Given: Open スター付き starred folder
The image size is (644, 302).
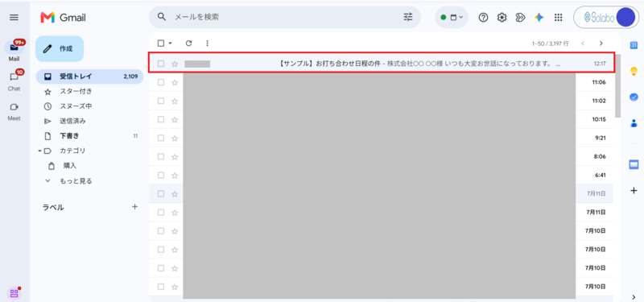Looking at the screenshot, I should pyautogui.click(x=76, y=91).
